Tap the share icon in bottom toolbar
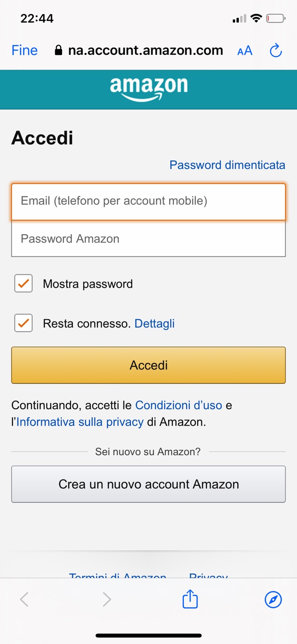The width and height of the screenshot is (297, 644). tap(190, 599)
